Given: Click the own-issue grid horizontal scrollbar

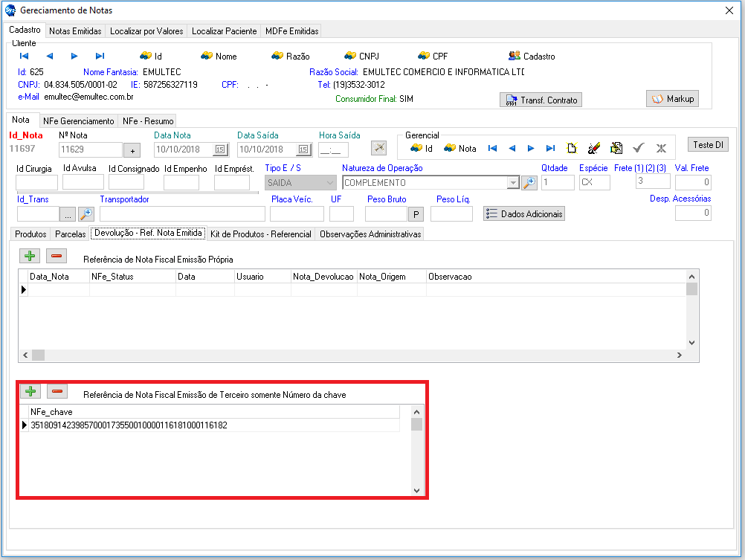Looking at the screenshot, I should click(357, 355).
